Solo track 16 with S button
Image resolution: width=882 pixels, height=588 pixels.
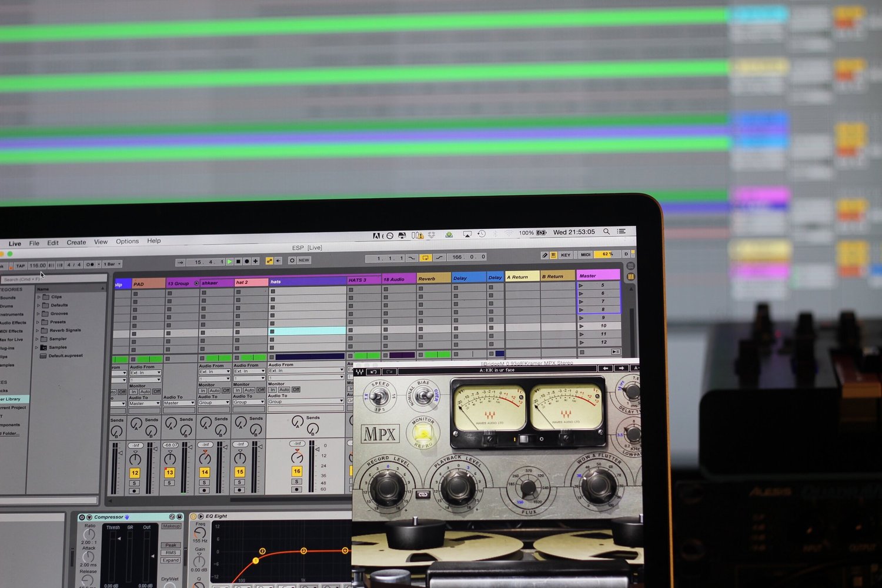(x=297, y=481)
